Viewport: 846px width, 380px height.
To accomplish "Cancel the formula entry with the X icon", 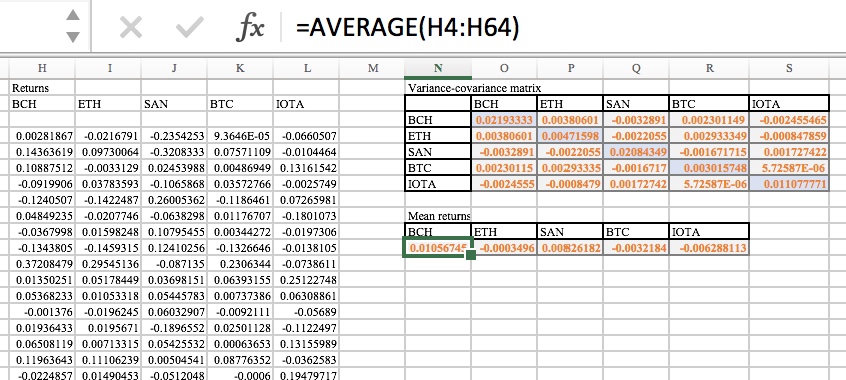I will (x=131, y=27).
